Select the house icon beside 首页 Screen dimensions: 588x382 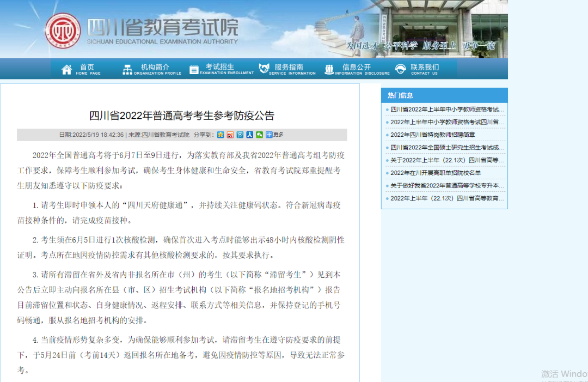coord(67,68)
